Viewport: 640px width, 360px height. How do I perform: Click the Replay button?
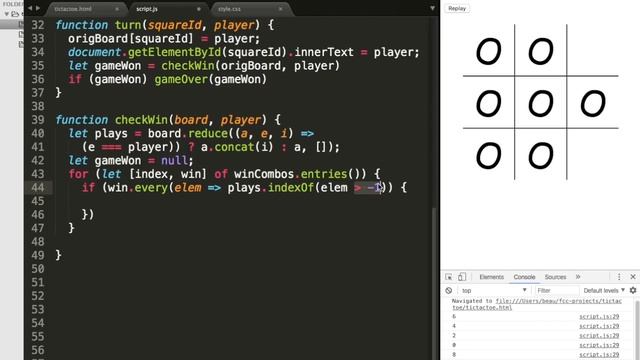(x=457, y=8)
